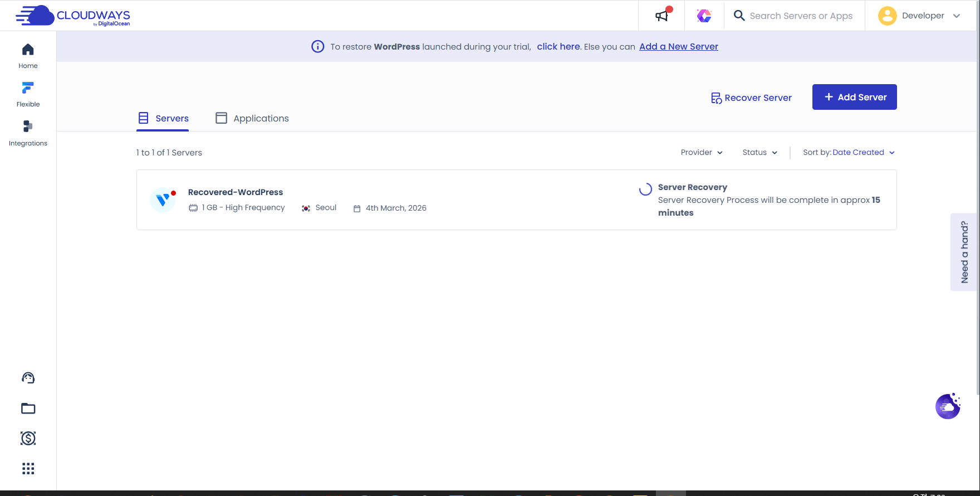The image size is (980, 496).
Task: Click '1 GB - High Frequency' text
Action: (x=243, y=207)
